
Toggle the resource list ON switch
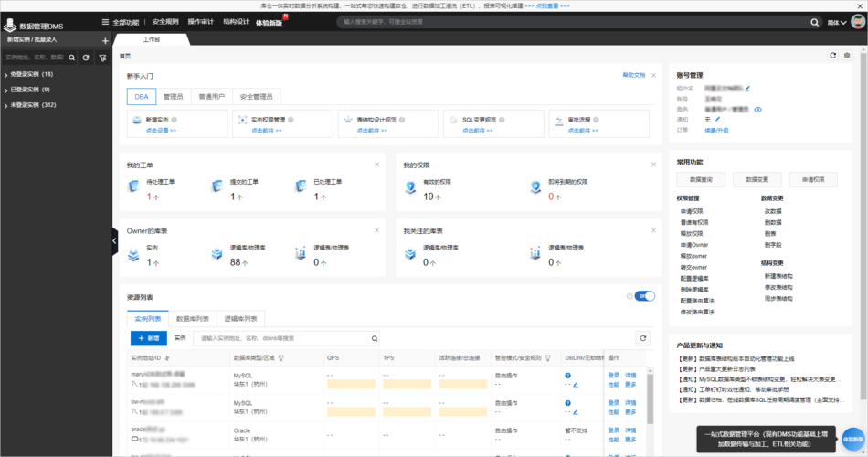644,296
